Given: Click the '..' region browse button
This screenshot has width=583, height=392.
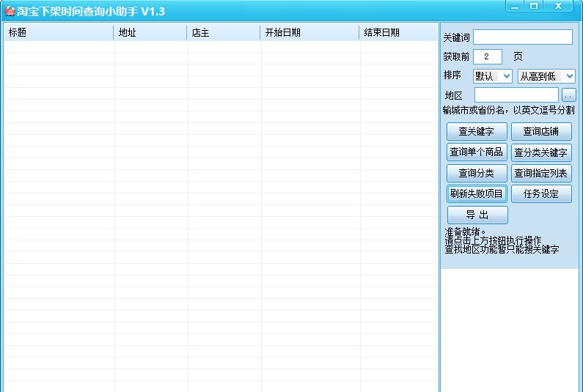Looking at the screenshot, I should 568,95.
